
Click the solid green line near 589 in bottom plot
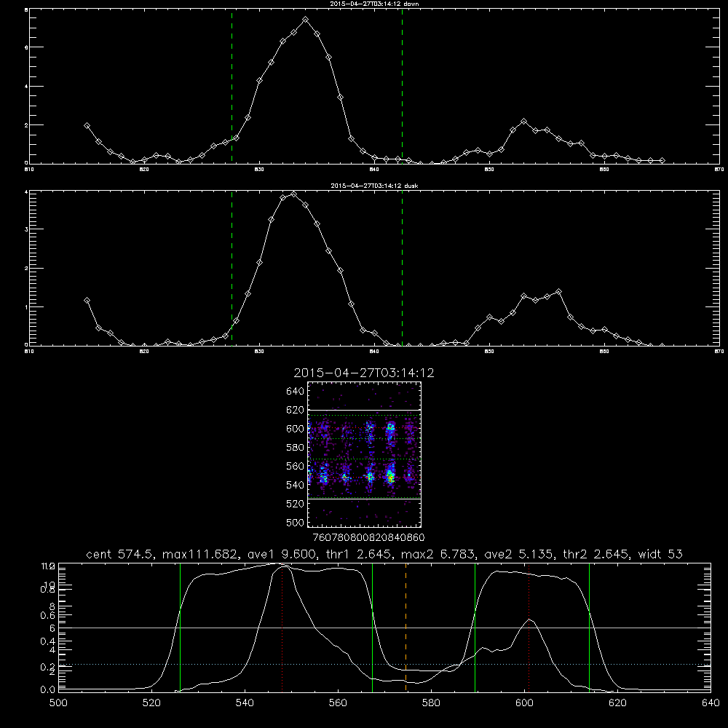475,627
